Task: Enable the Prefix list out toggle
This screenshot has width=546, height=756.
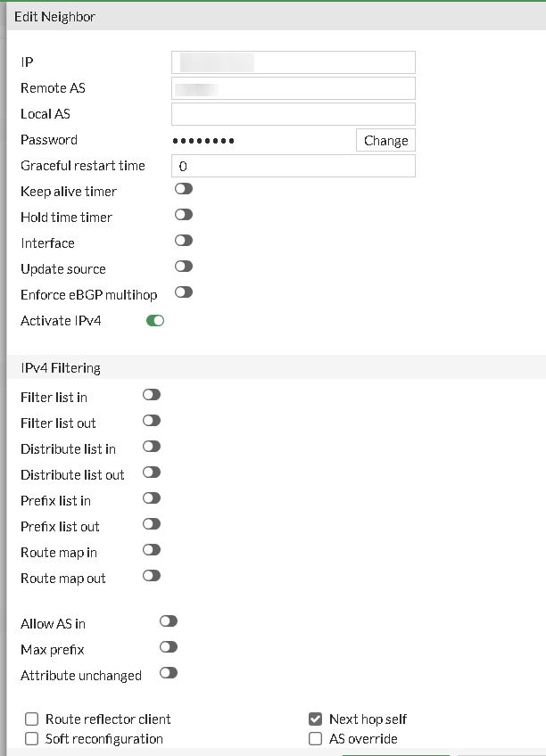Action: click(151, 524)
